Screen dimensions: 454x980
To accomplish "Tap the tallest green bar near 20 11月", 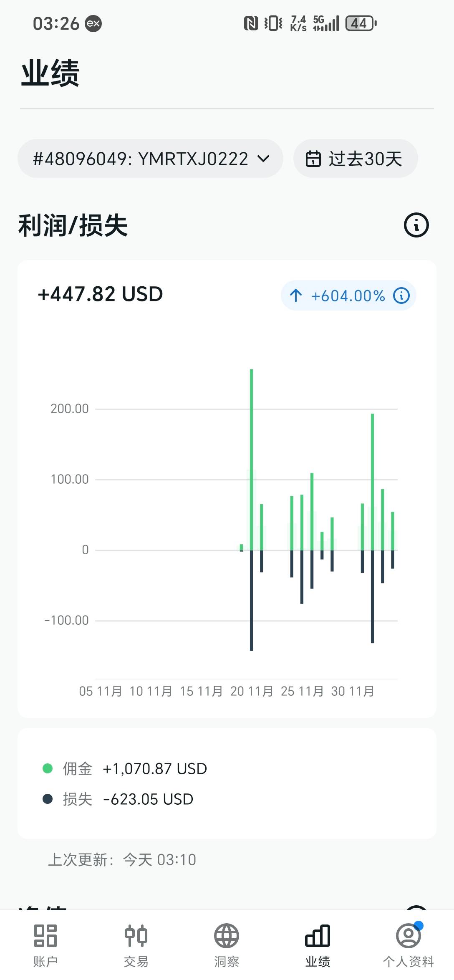I will 251,459.
